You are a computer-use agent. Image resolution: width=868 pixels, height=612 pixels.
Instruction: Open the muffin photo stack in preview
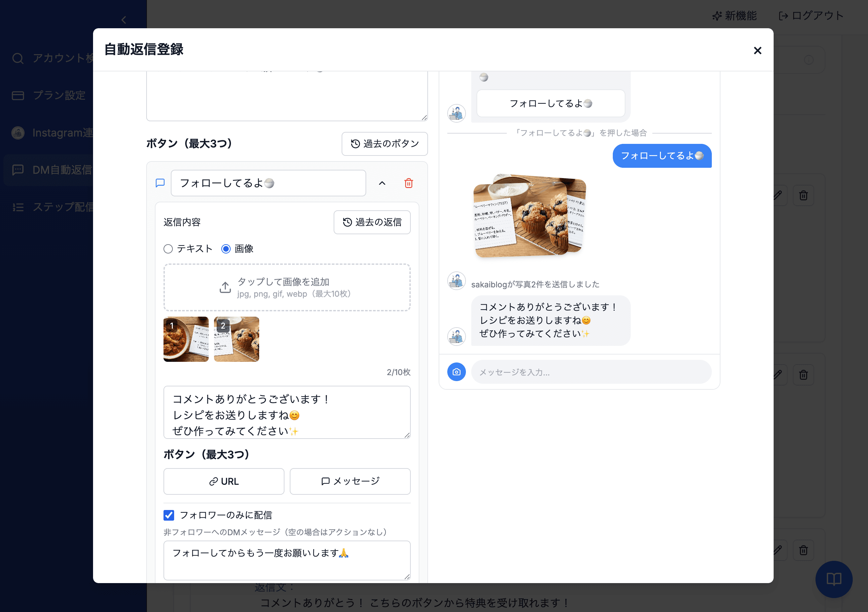[530, 216]
